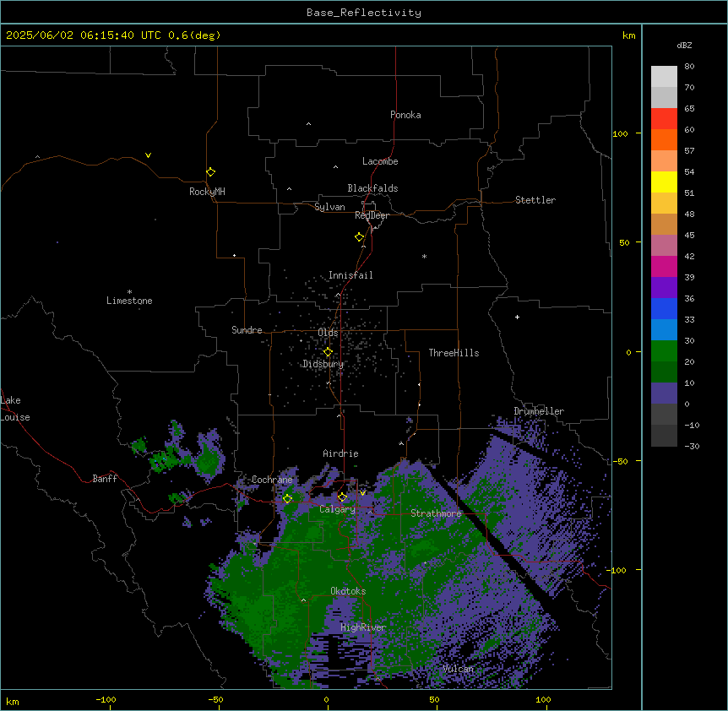Click the yellow V marker northeast of Calgary

coord(362,493)
